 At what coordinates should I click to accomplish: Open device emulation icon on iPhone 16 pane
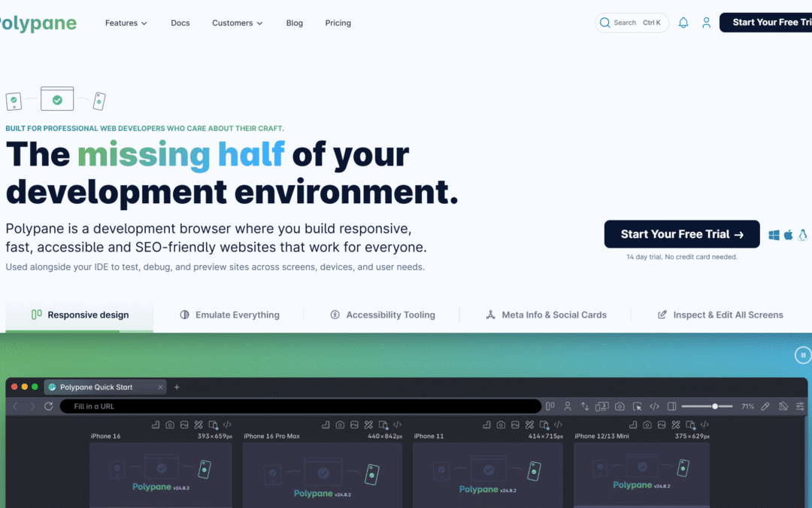coord(213,424)
